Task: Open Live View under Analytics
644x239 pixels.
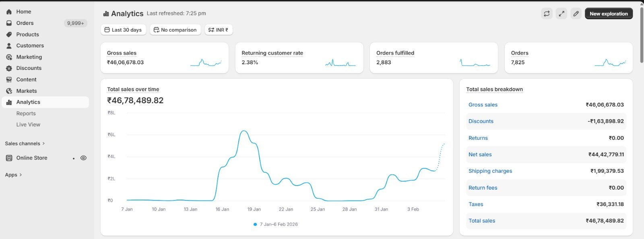Action: click(28, 125)
